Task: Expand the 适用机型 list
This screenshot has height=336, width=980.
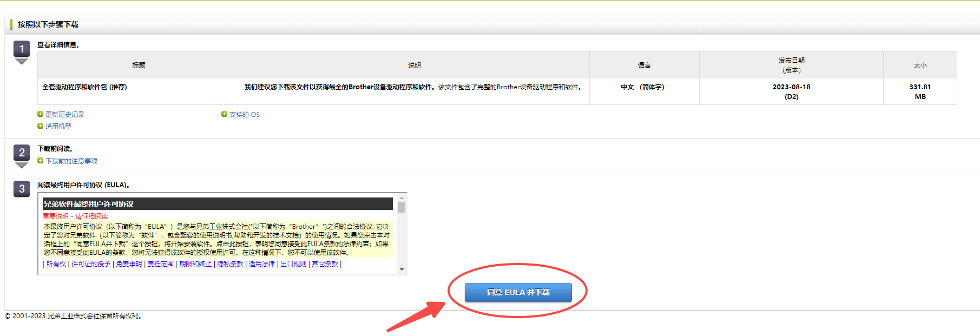Action: coord(58,127)
